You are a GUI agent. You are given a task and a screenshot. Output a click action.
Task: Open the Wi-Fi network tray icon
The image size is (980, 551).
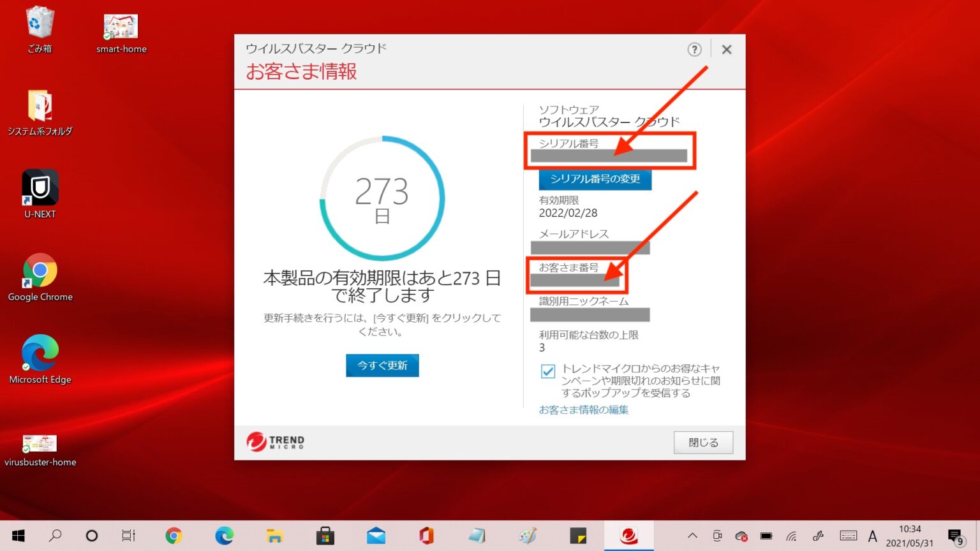791,536
